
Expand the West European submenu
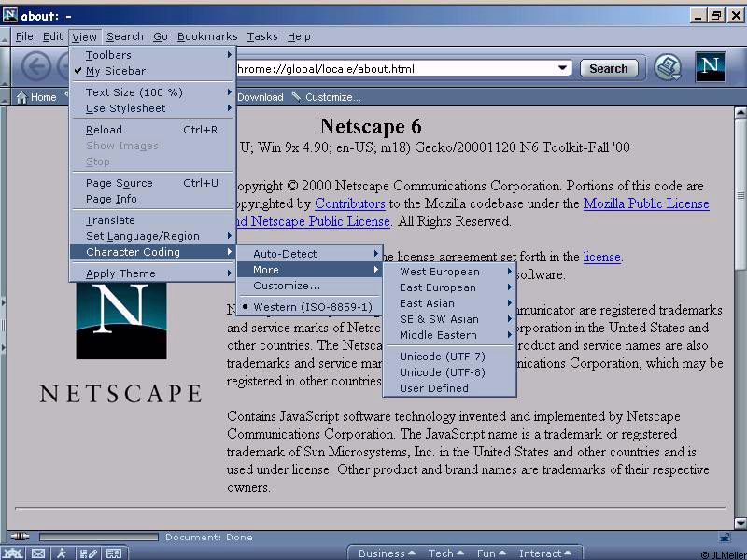pyautogui.click(x=450, y=272)
